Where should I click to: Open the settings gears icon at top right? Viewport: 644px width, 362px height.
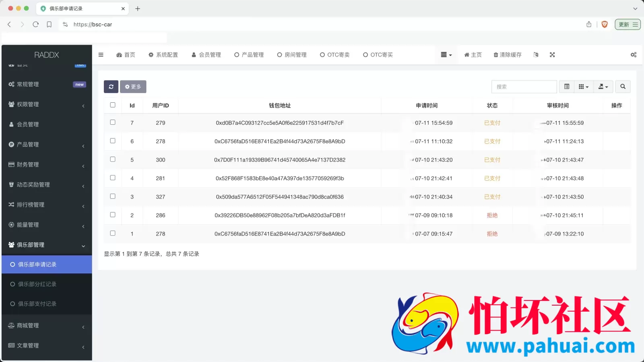633,55
